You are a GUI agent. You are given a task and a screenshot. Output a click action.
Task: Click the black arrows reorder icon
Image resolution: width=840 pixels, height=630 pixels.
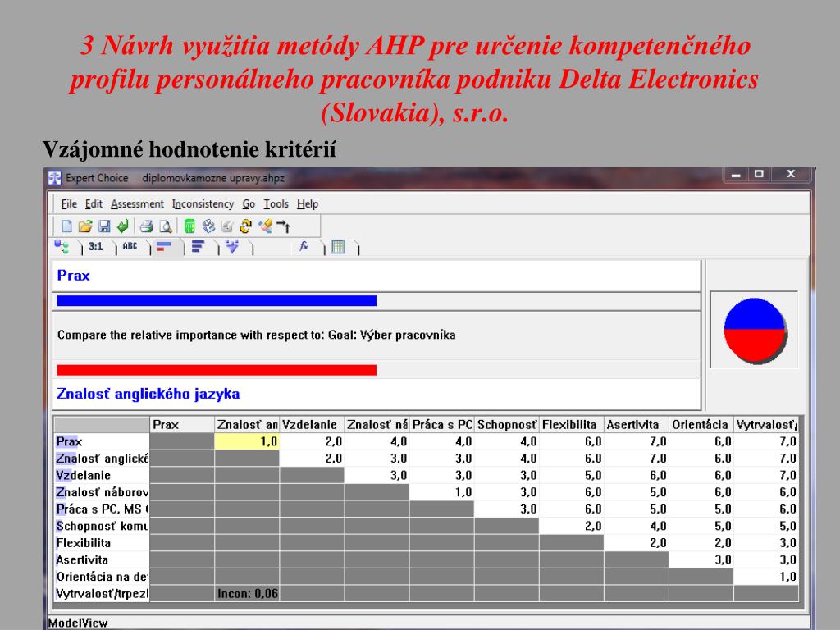(x=283, y=226)
